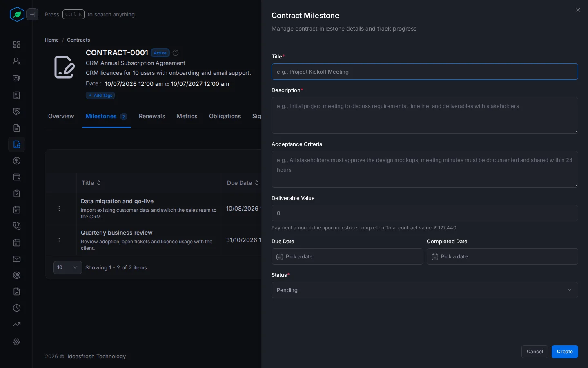Open the trending arrow analytics sidebar icon
Viewport: 588px width, 368px height.
coord(17,324)
